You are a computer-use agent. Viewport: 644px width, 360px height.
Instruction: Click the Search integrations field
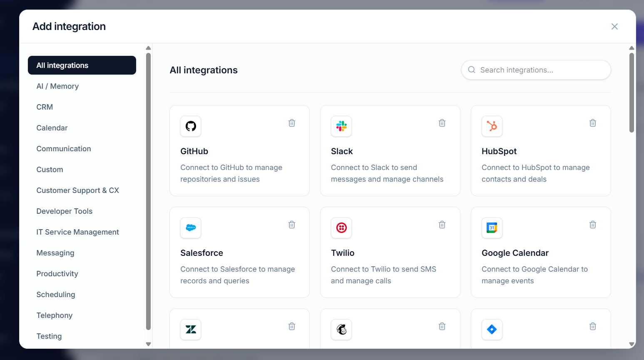coord(536,70)
